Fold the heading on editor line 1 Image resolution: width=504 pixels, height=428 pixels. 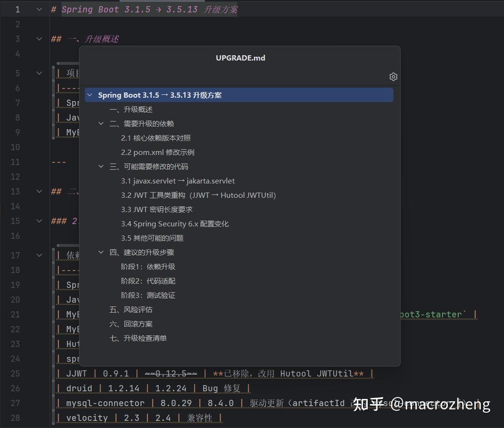pyautogui.click(x=39, y=10)
